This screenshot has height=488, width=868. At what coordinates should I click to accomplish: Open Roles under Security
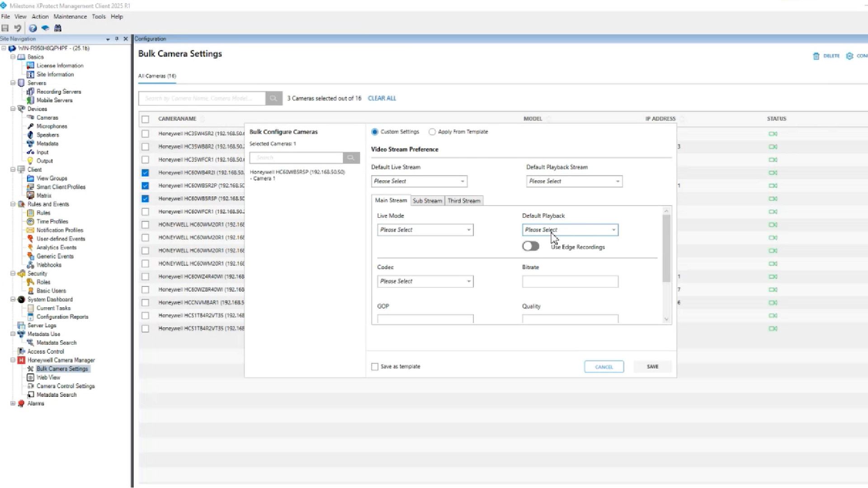(x=43, y=282)
